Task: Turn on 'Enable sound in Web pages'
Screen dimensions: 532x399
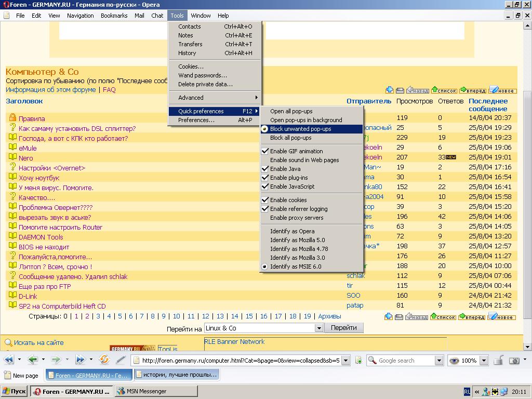Action: pyautogui.click(x=312, y=160)
